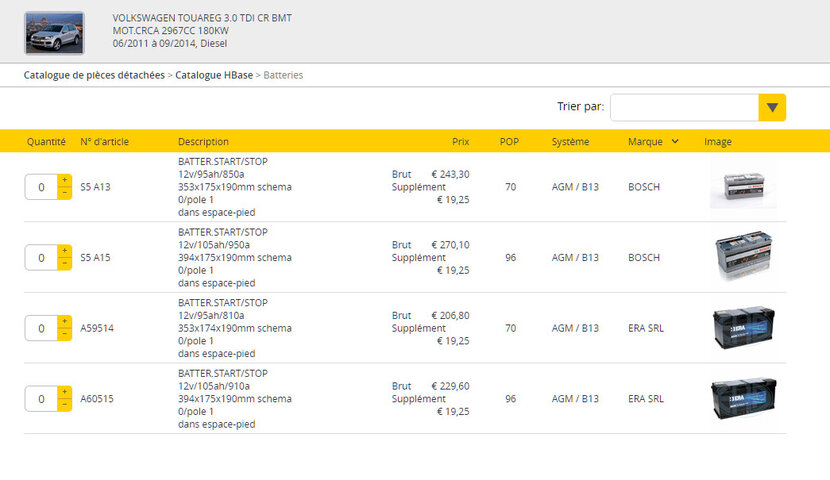This screenshot has width=830, height=480.
Task: Click the Trier par sort field
Action: point(684,108)
